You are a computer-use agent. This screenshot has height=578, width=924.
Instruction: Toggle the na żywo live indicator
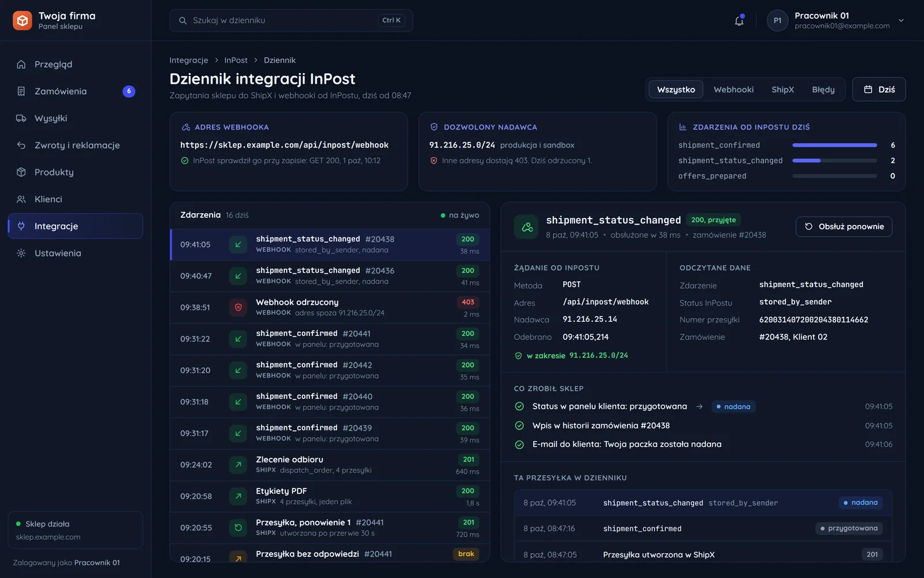coord(460,215)
